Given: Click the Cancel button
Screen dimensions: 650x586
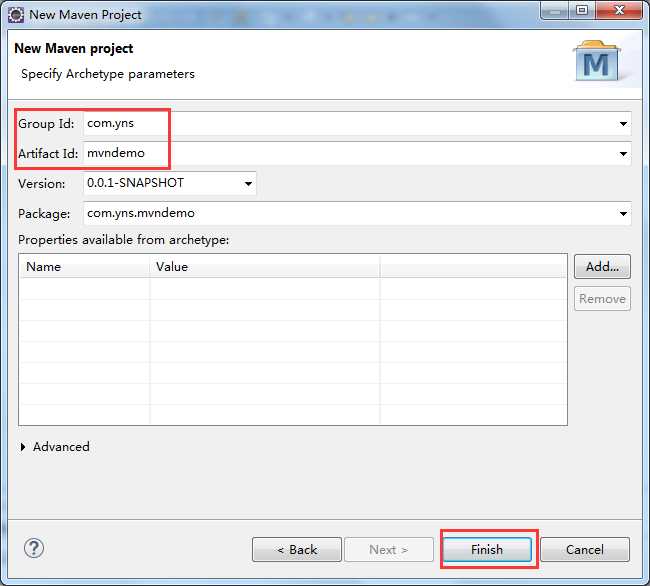Looking at the screenshot, I should (x=585, y=550).
